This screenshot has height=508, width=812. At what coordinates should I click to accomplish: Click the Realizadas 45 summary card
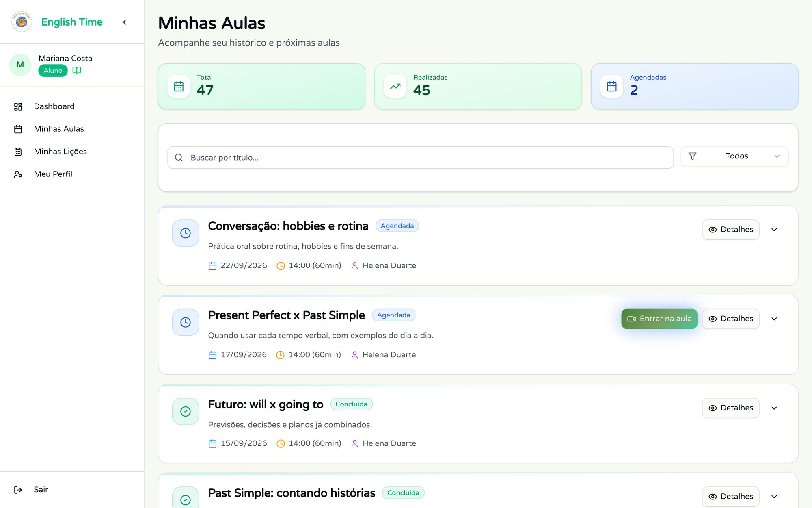[x=478, y=86]
